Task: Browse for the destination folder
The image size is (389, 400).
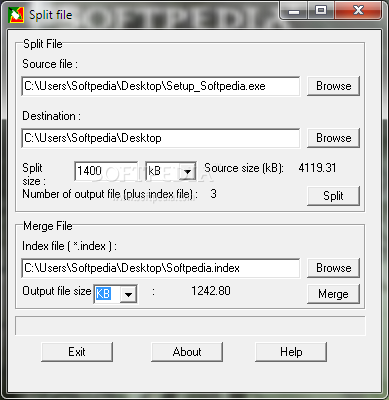Action: [x=333, y=138]
